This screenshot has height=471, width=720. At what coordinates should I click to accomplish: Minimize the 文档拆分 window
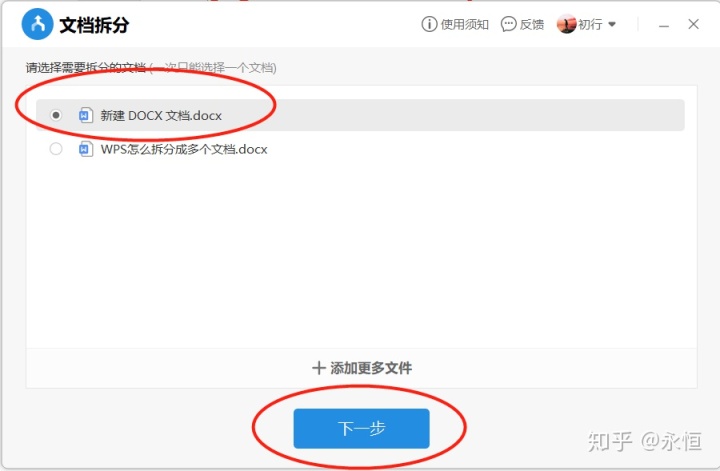[x=664, y=25]
